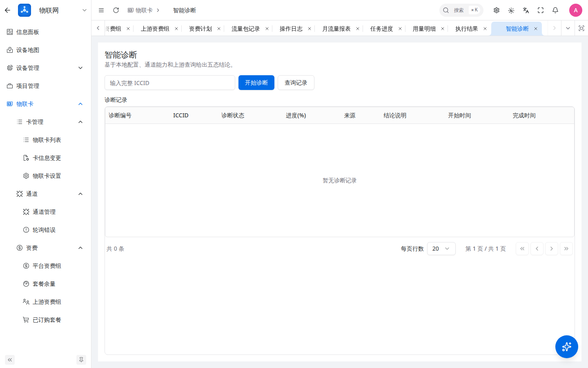Screen dimensions: 588x368
Task: Switch to the 执行结果 tab
Action: (x=466, y=29)
